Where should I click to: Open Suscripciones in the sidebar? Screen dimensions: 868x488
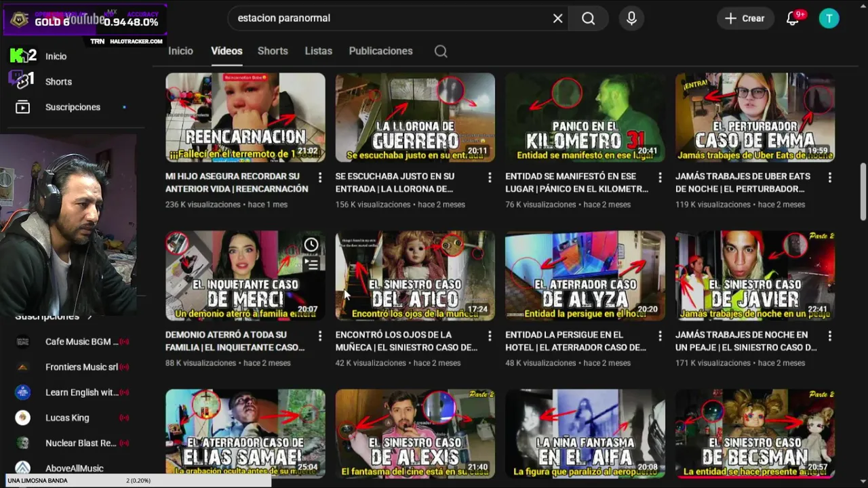pos(73,107)
